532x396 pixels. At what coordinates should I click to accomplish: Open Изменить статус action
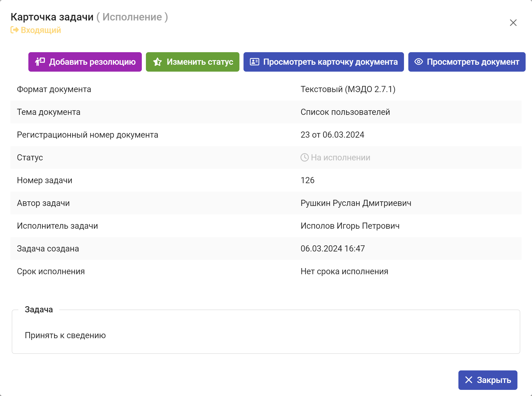tap(192, 62)
